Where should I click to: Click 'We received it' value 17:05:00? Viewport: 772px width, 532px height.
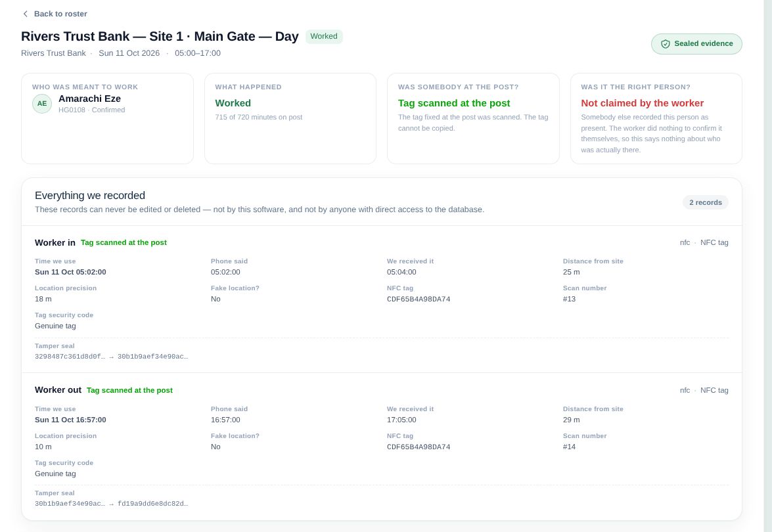pos(401,420)
